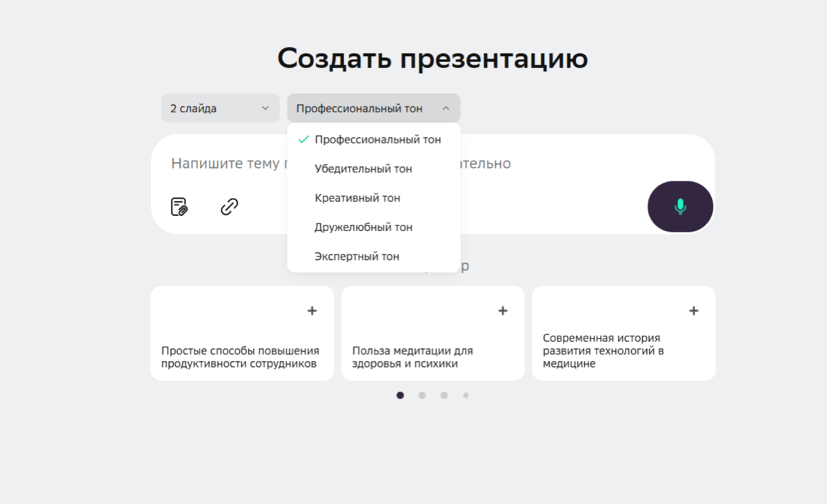Select the Экспертный тон option

[357, 256]
